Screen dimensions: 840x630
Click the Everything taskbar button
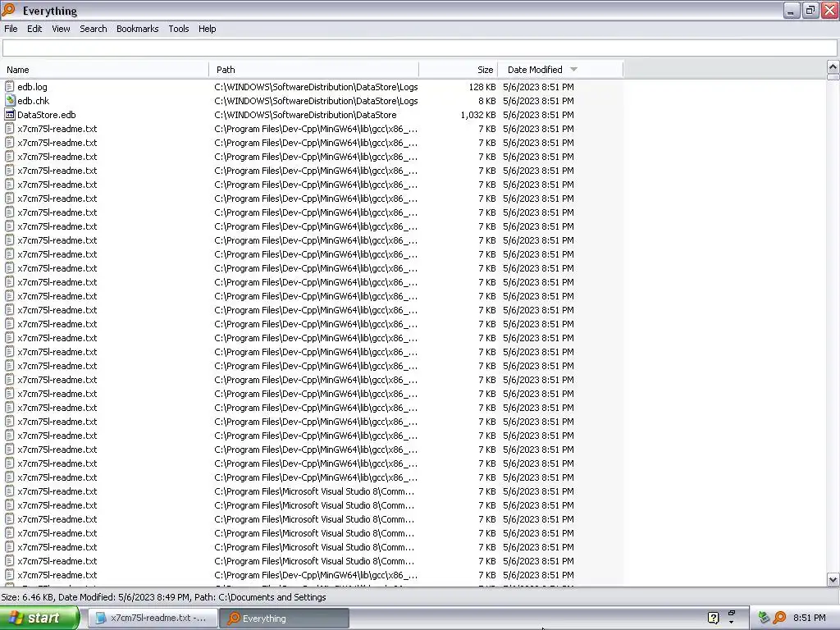(285, 618)
